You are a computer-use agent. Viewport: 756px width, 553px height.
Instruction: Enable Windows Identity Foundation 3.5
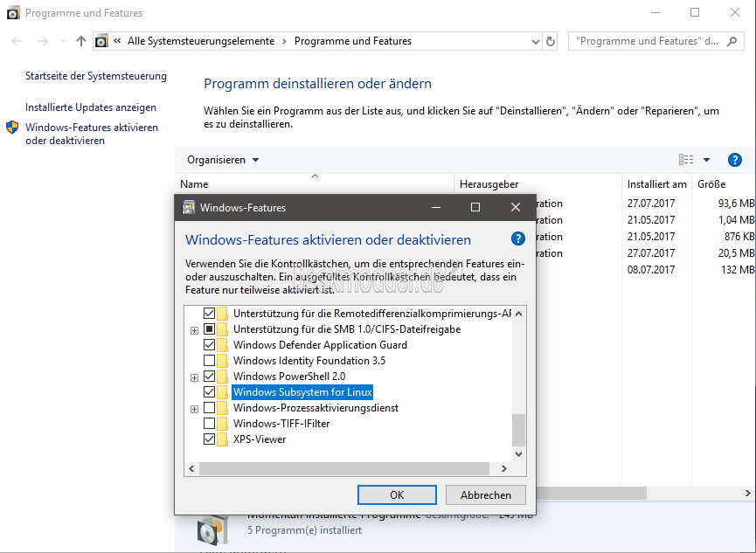point(209,361)
